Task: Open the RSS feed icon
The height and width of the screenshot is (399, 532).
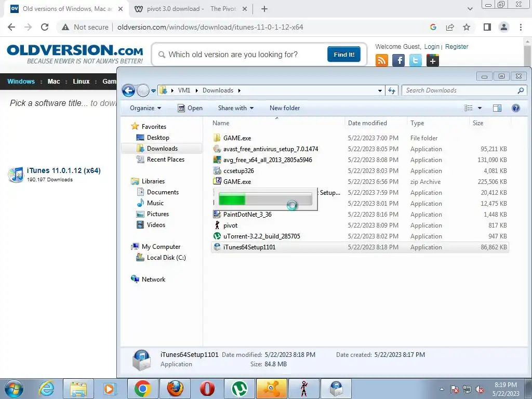Action: tap(382, 61)
